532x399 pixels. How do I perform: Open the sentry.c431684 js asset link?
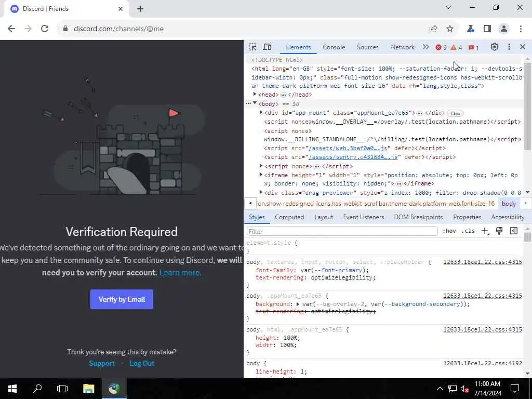coord(353,157)
